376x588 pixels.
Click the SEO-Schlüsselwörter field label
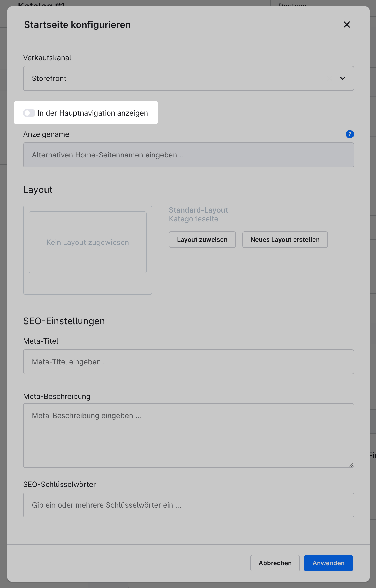coord(59,484)
